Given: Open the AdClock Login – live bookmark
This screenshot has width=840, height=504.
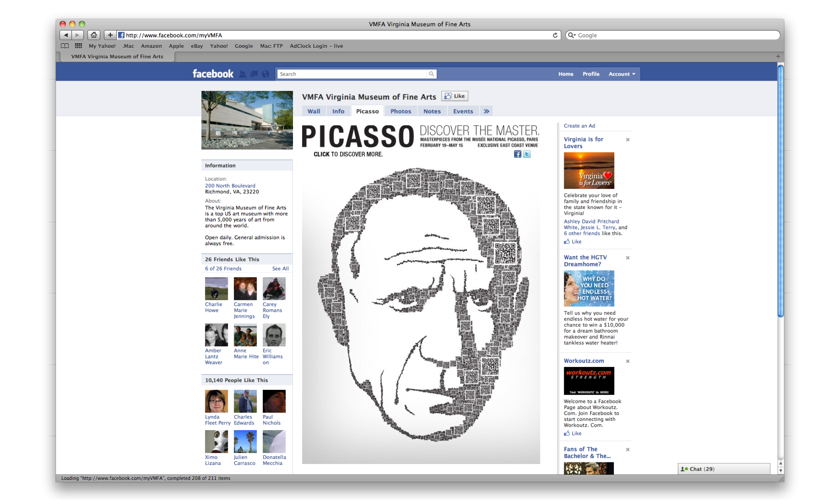Looking at the screenshot, I should [x=316, y=46].
